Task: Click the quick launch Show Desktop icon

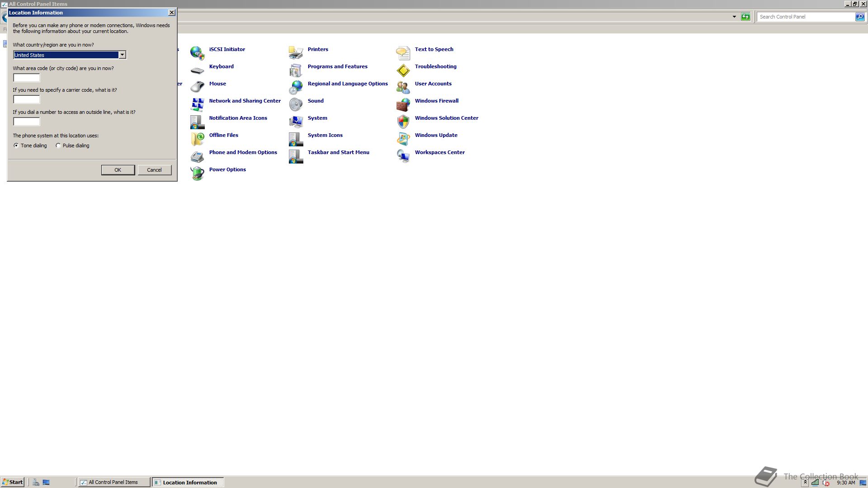Action: pyautogui.click(x=46, y=482)
